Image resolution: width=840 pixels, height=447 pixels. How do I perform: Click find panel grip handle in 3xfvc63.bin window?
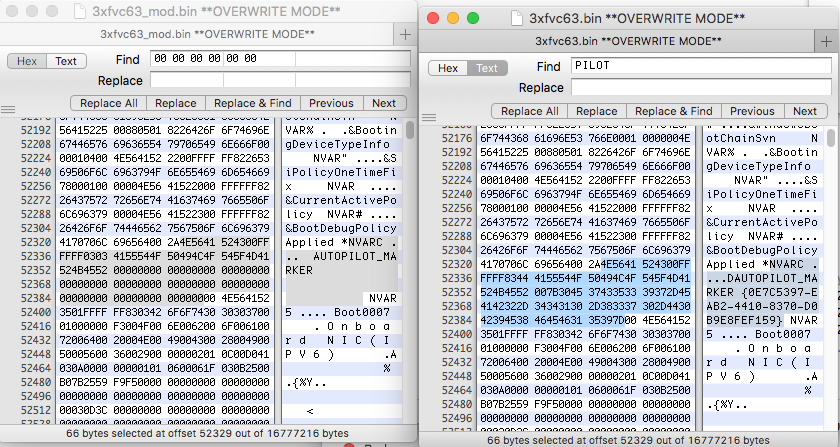coord(429,117)
